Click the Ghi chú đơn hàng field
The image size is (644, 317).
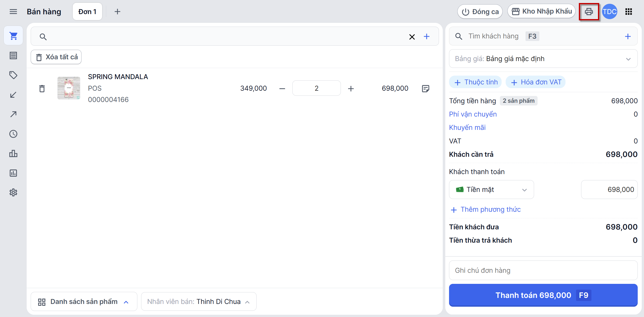click(x=543, y=270)
